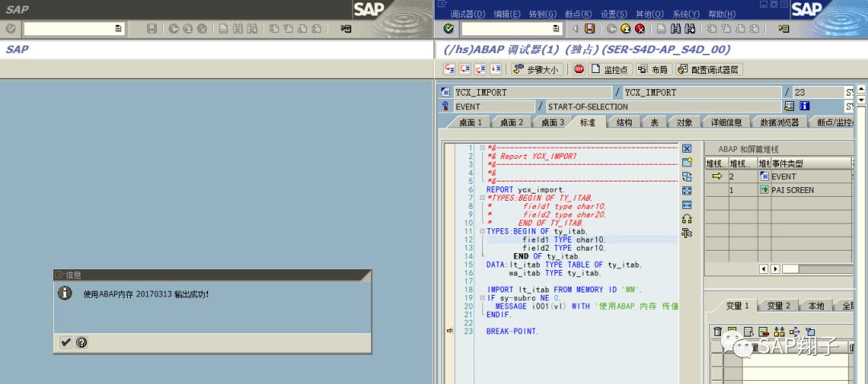Open the 断点(R) menu
Image resolution: width=868 pixels, height=384 pixels.
[579, 14]
